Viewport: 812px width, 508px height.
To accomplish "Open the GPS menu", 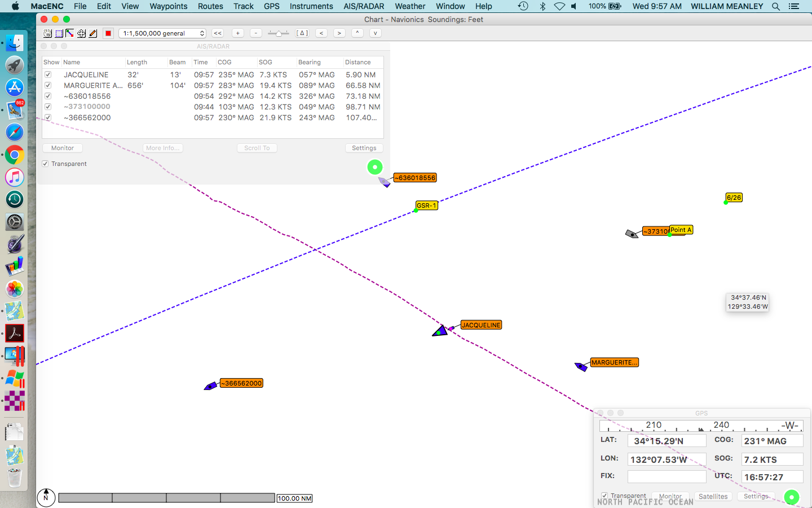I will [x=272, y=6].
